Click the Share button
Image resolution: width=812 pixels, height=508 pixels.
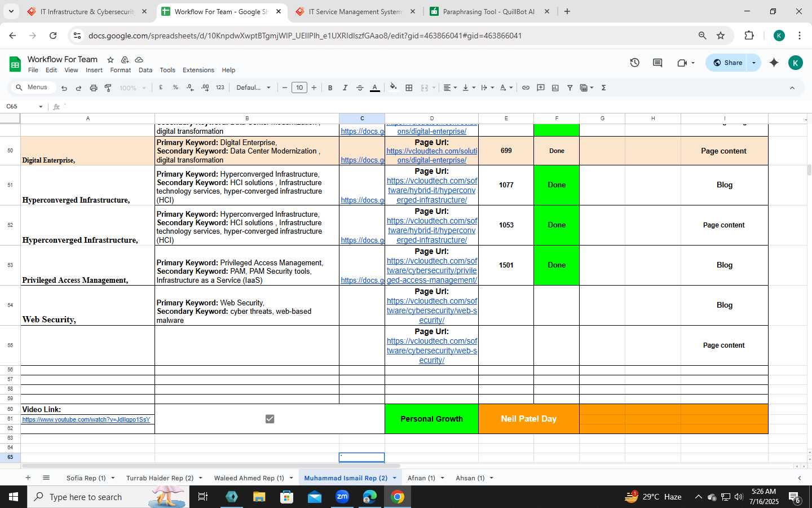(x=727, y=63)
